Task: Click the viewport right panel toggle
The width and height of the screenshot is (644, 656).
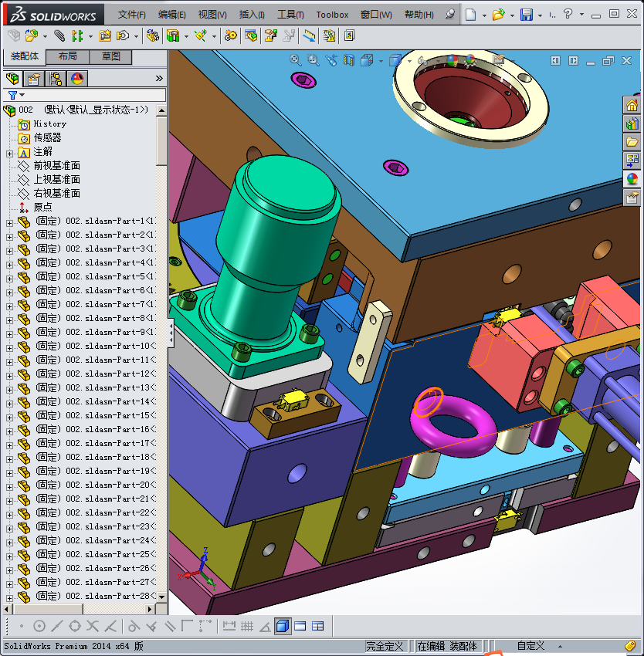Action: pyautogui.click(x=573, y=61)
